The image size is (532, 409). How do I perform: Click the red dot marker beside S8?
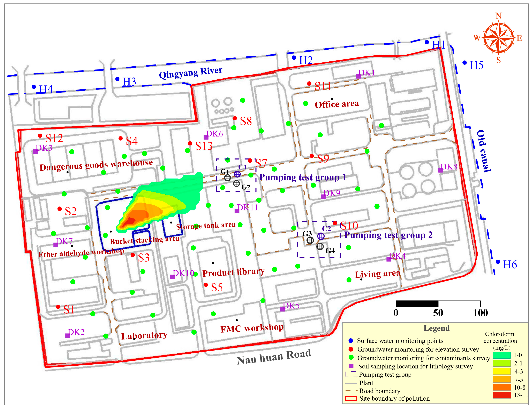pos(235,118)
